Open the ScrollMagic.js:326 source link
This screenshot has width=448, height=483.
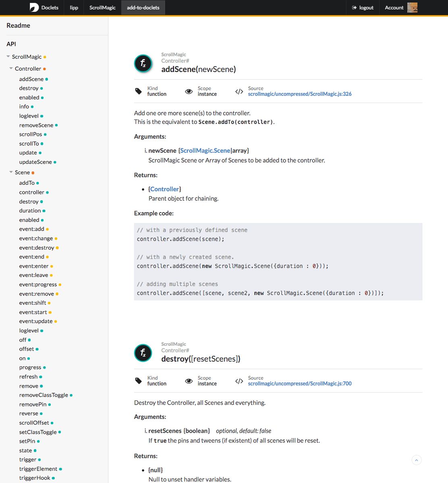coord(300,94)
